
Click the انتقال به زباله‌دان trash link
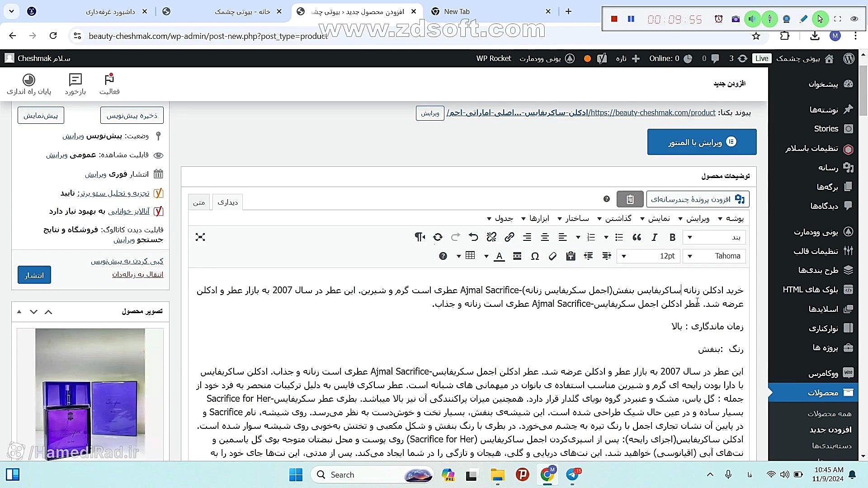coord(138,274)
